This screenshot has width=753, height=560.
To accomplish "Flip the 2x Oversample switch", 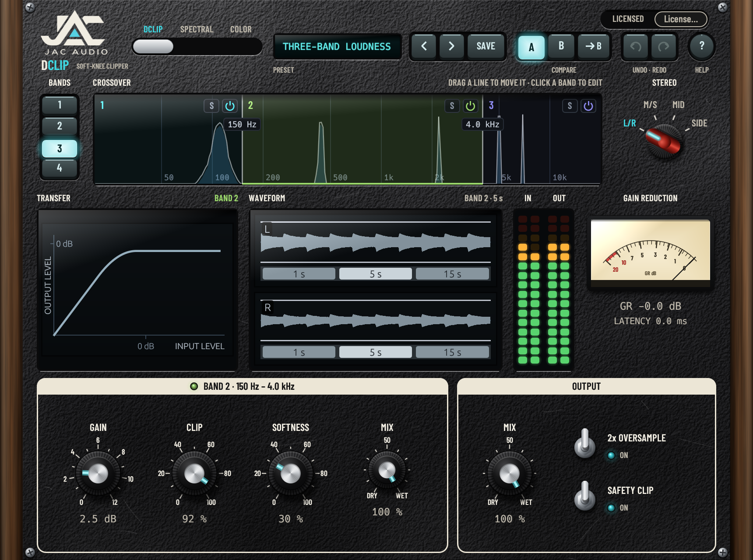I will (x=584, y=443).
